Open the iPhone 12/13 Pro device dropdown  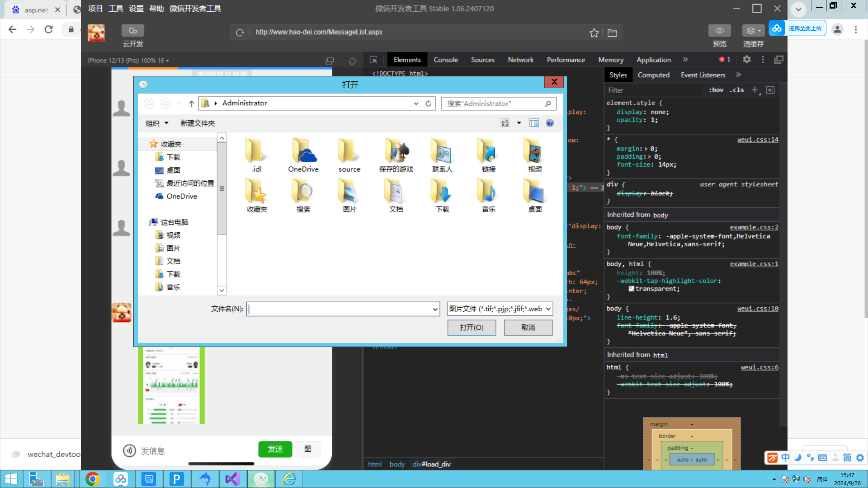[128, 61]
